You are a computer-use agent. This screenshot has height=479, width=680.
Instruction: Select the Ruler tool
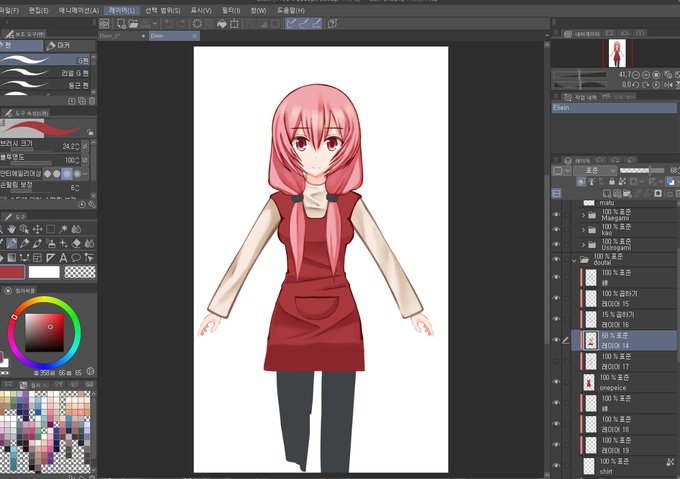coord(50,258)
